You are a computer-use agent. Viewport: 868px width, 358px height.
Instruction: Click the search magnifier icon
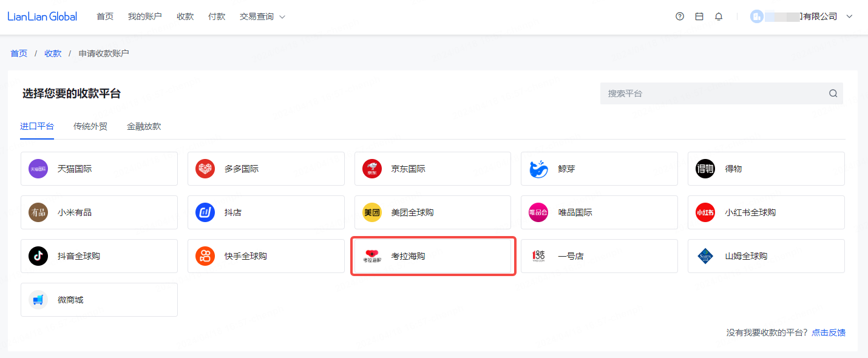coord(833,93)
